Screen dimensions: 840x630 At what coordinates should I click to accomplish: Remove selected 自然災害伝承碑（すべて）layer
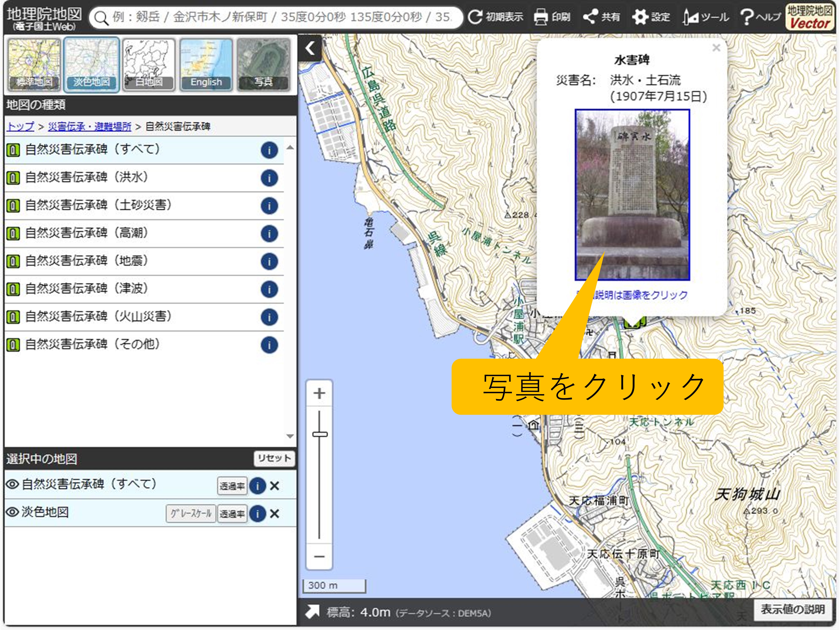click(x=275, y=486)
